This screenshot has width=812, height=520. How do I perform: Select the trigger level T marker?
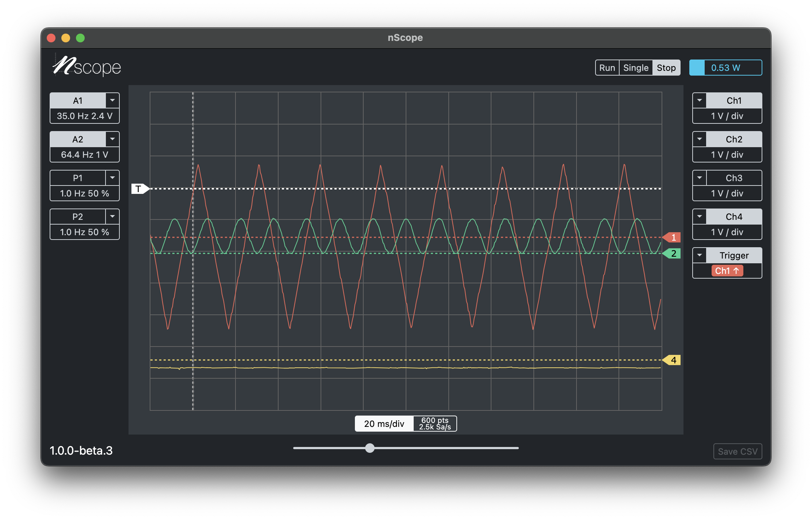140,189
